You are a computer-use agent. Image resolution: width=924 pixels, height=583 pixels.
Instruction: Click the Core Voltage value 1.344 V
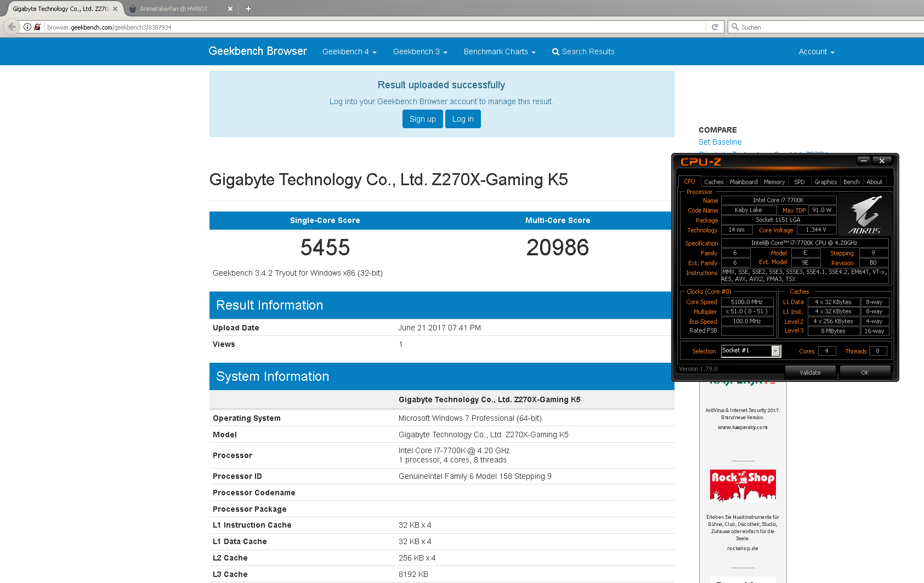pyautogui.click(x=816, y=230)
